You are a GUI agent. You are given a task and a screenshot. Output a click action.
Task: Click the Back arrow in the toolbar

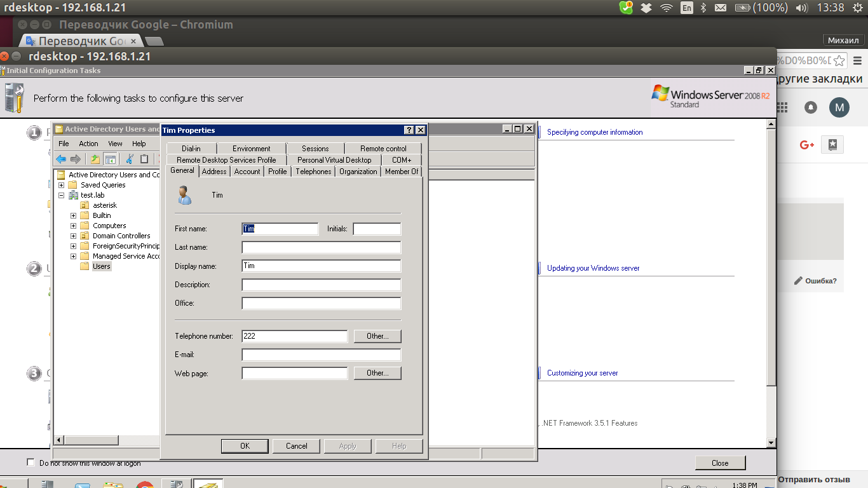61,159
